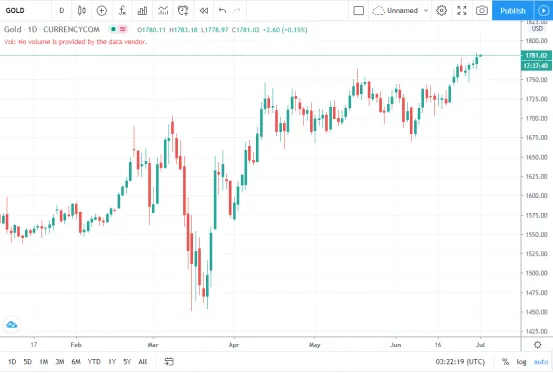Open the indicators fx menu
The image size is (553, 373).
click(x=122, y=11)
